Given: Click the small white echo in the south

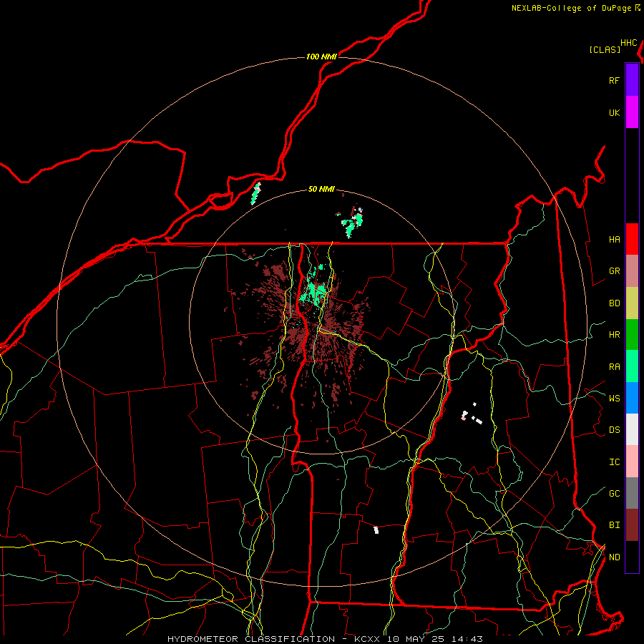Looking at the screenshot, I should click(x=376, y=530).
